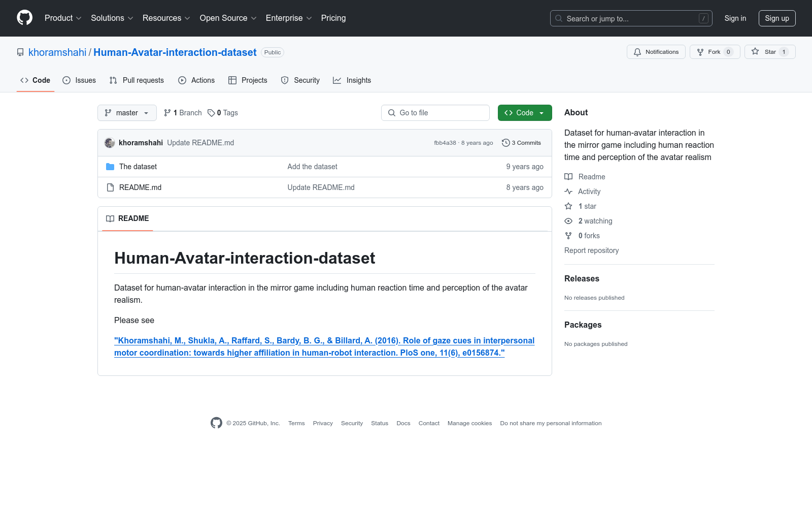The height and width of the screenshot is (508, 812).
Task: Focus the Search or jump to field
Action: [631, 18]
